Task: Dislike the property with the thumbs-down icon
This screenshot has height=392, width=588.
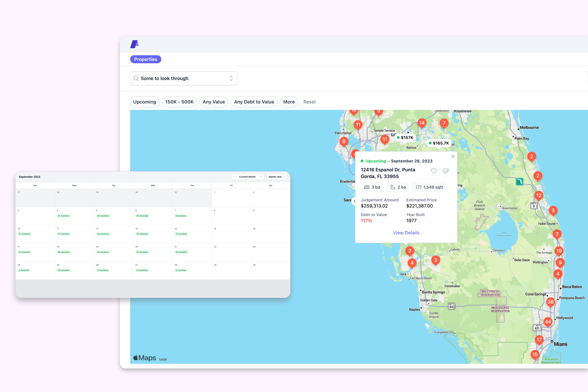Action: point(446,171)
